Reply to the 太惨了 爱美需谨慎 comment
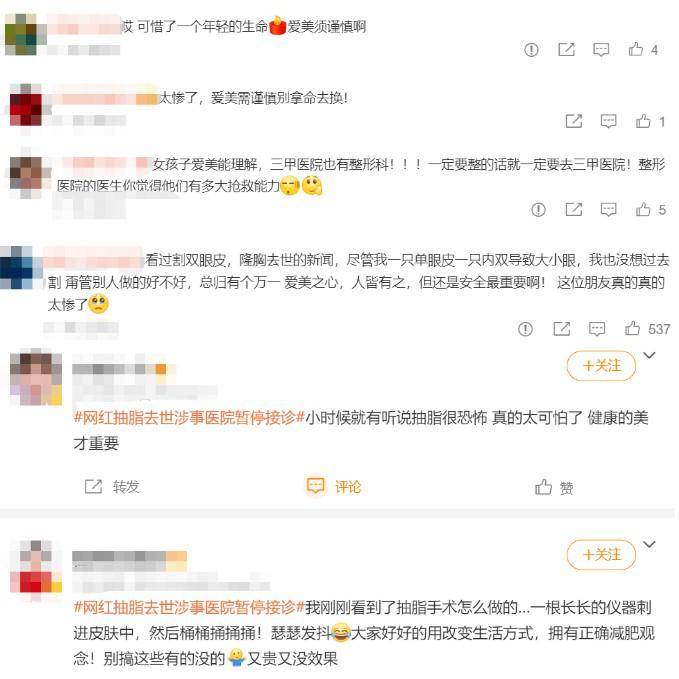Image resolution: width=679 pixels, height=679 pixels. click(608, 121)
